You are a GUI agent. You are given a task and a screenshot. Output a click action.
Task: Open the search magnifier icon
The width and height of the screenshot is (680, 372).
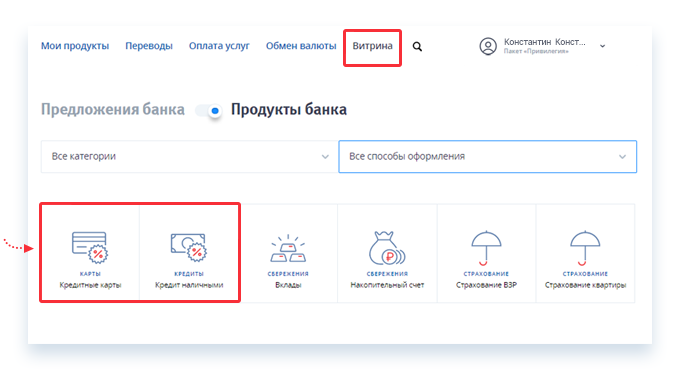click(417, 46)
